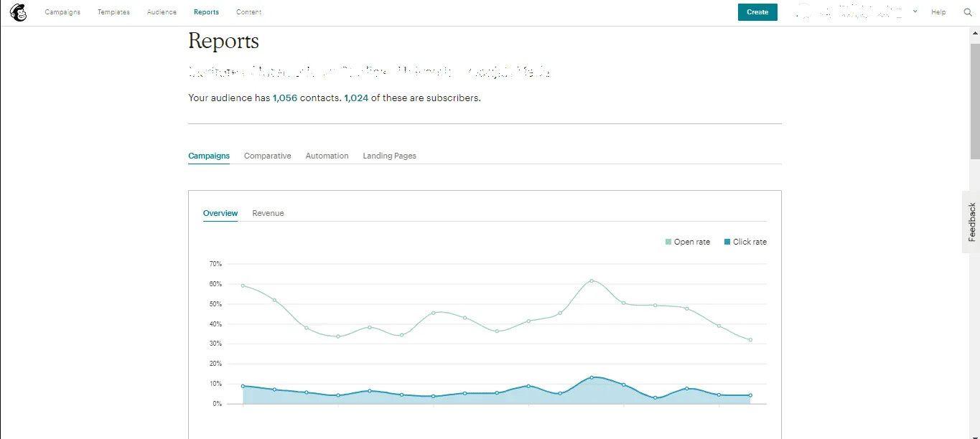Image resolution: width=980 pixels, height=439 pixels.
Task: Open the Landing Pages tab
Action: click(389, 156)
